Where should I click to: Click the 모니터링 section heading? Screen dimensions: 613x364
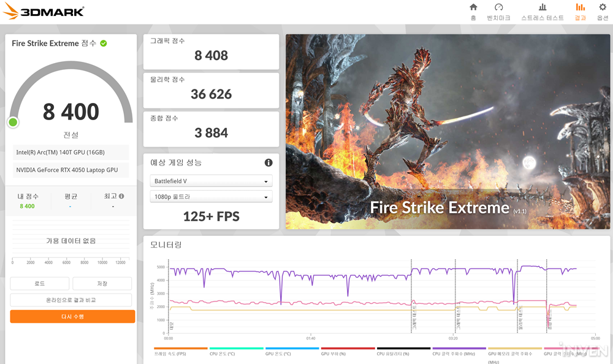(166, 245)
